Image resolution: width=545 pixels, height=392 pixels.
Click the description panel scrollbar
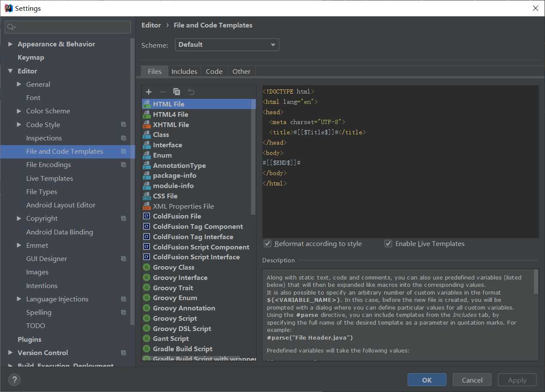point(536,282)
